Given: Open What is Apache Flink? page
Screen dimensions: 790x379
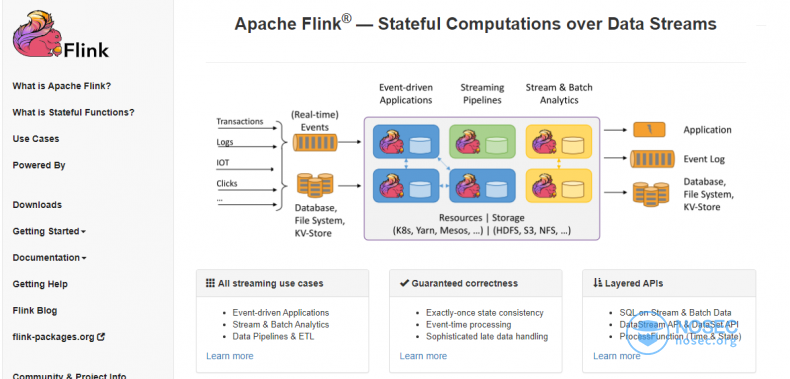Looking at the screenshot, I should 61,86.
